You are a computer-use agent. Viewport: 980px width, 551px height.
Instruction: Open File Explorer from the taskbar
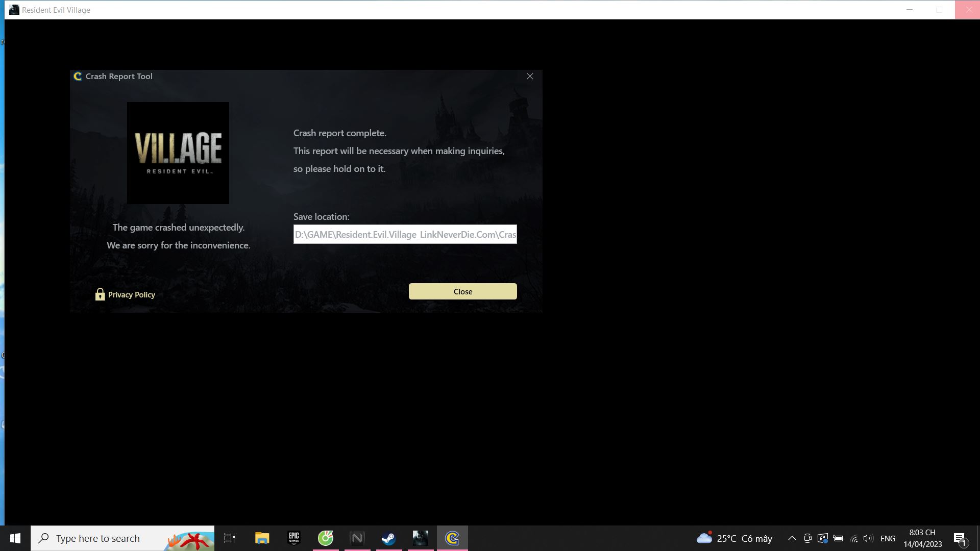[x=262, y=538]
